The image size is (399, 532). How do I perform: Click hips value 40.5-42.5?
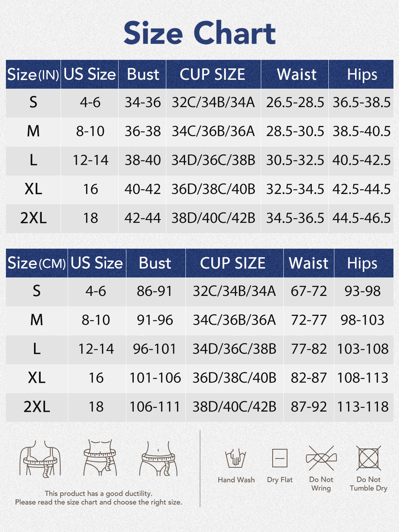(x=361, y=160)
